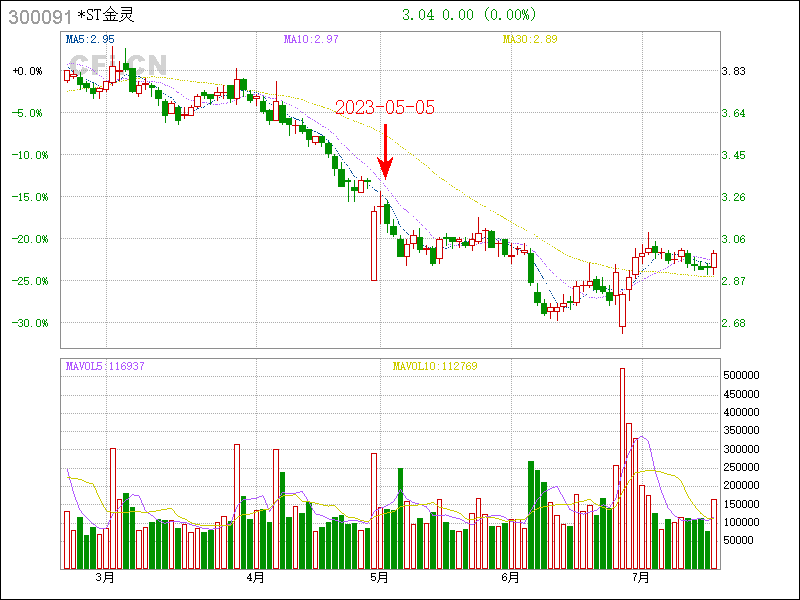Click the 3月 label on the time axis
Image resolution: width=800 pixels, height=600 pixels.
(x=104, y=577)
